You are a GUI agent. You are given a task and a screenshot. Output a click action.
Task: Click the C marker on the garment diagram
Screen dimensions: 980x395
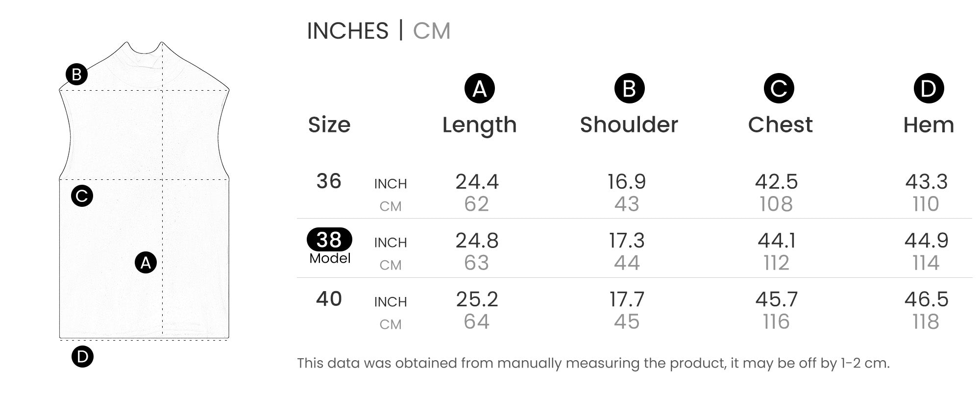[x=82, y=196]
